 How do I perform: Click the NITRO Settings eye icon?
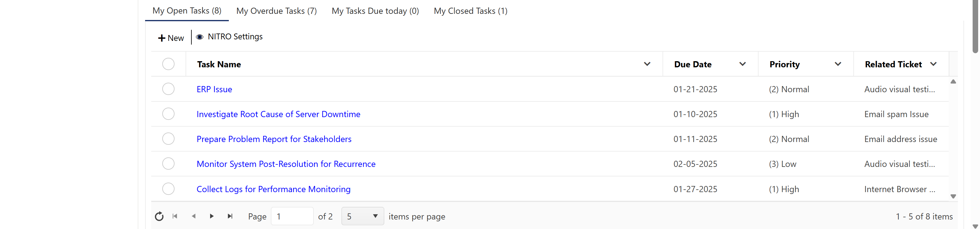pyautogui.click(x=199, y=37)
